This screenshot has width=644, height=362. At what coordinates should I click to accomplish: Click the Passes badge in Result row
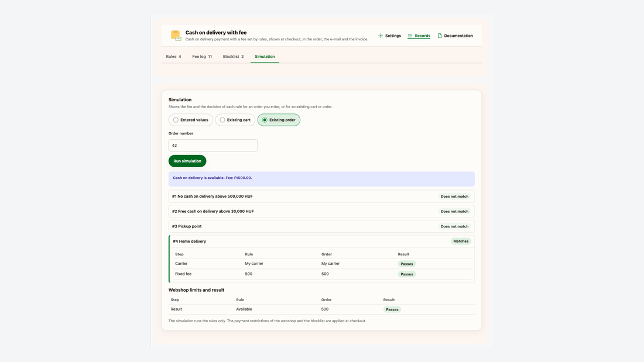(x=392, y=309)
